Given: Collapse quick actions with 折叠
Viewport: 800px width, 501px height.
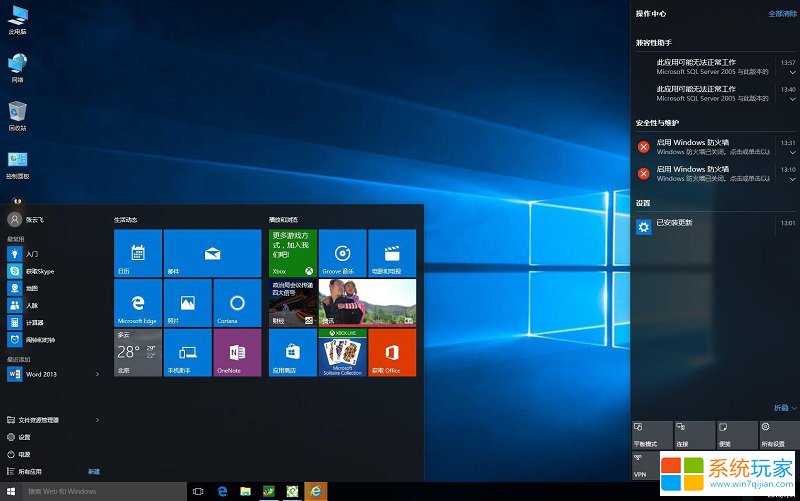Looking at the screenshot, I should point(785,408).
